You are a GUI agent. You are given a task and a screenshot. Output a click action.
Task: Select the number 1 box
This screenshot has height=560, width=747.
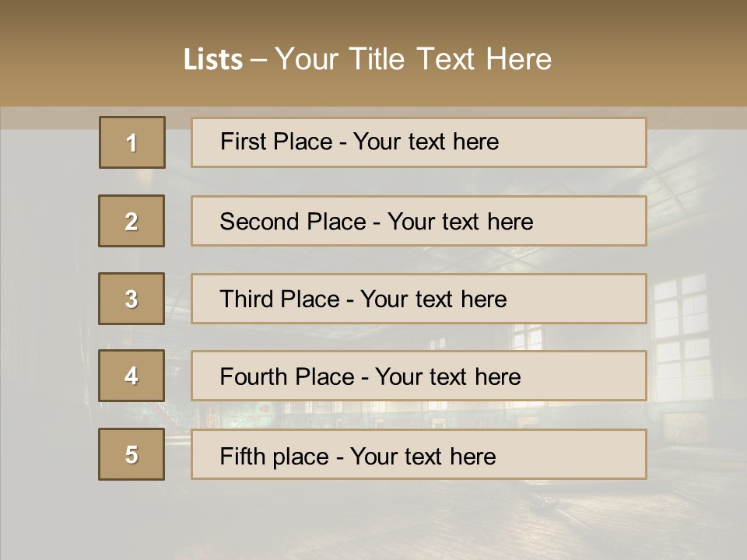click(132, 142)
